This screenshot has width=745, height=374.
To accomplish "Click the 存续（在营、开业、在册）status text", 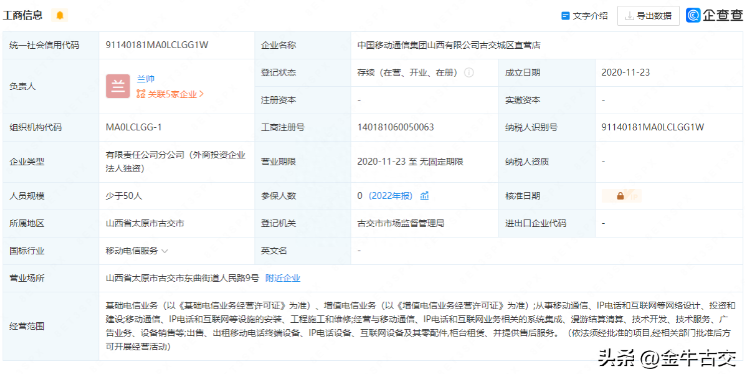I will pyautogui.click(x=408, y=73).
